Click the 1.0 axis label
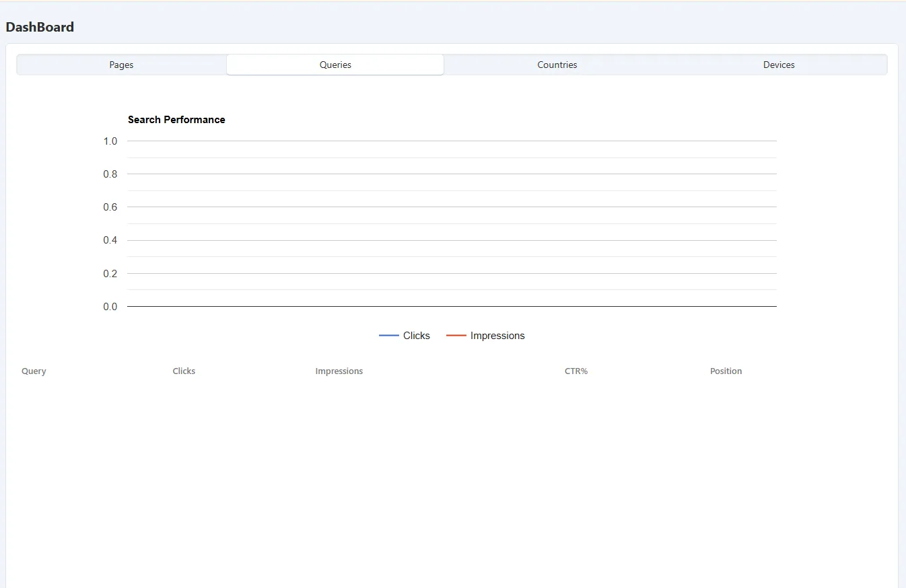906x588 pixels. 110,141
